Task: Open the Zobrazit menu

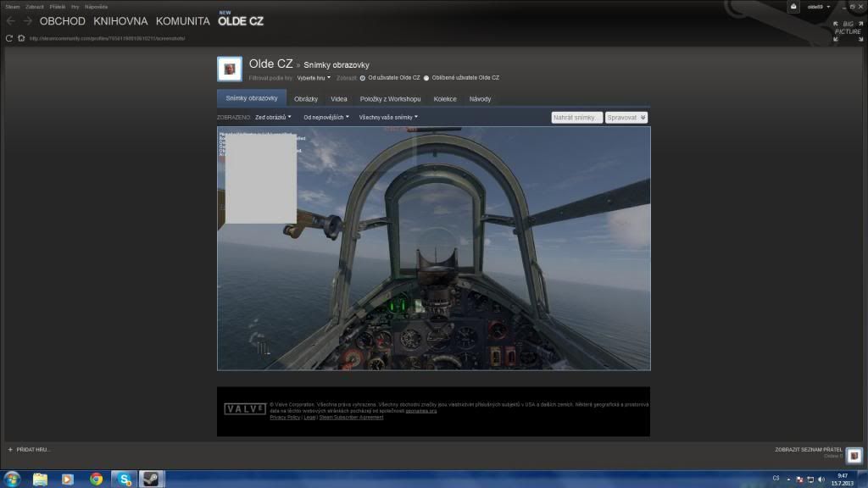Action: tap(34, 7)
